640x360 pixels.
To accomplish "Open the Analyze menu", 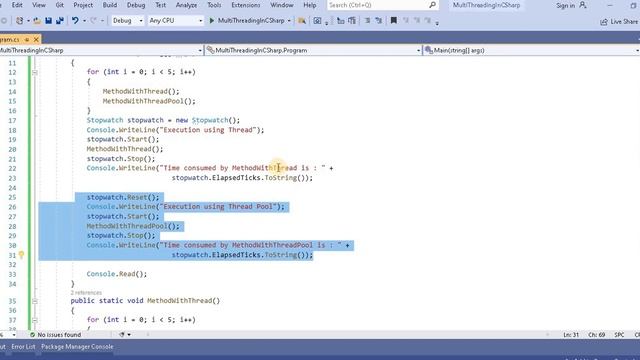I will point(187,5).
